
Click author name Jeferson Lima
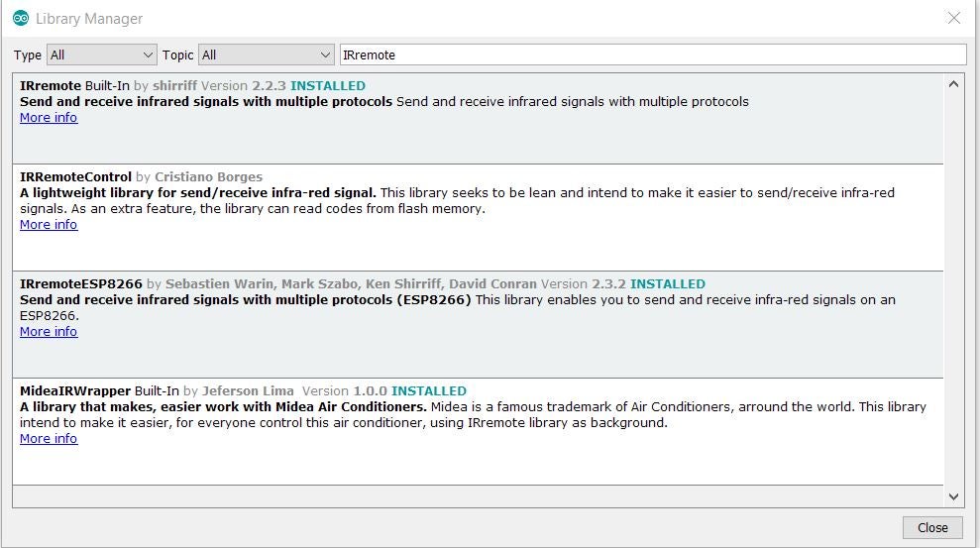tap(248, 390)
